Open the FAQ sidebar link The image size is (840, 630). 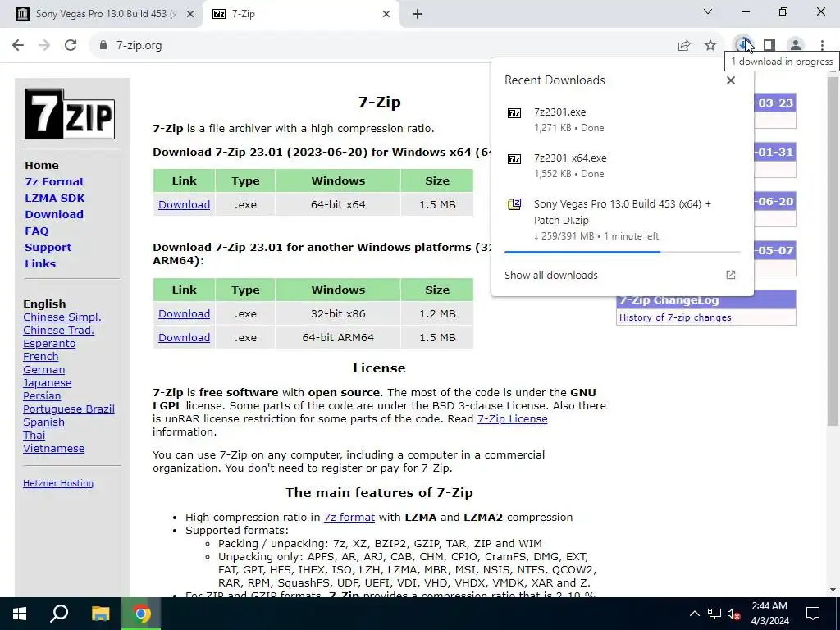pos(36,231)
